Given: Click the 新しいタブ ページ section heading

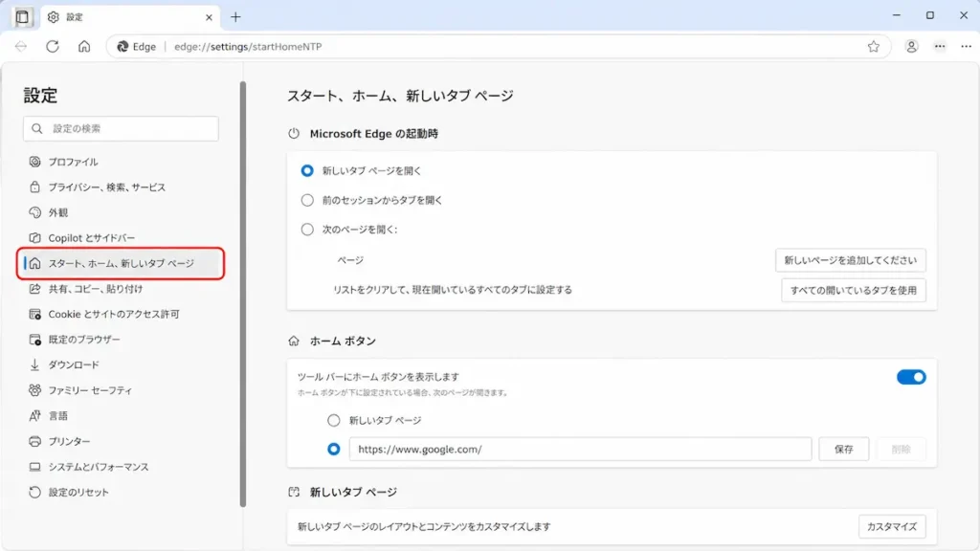Looking at the screenshot, I should point(353,493).
